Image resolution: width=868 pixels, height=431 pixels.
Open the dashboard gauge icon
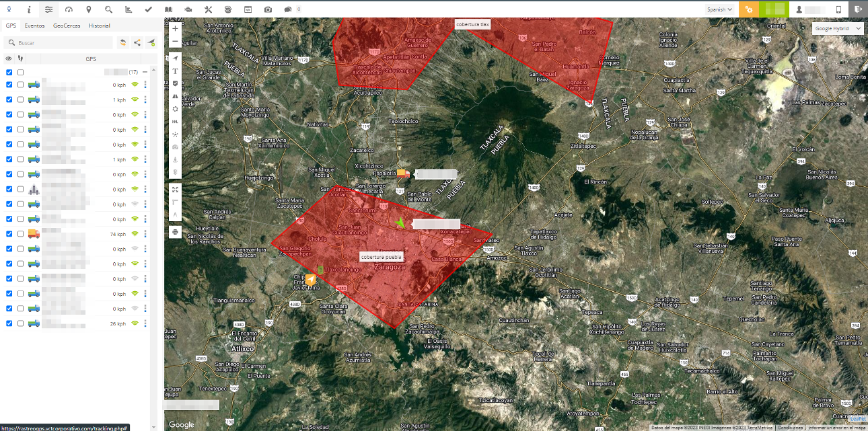coord(69,9)
